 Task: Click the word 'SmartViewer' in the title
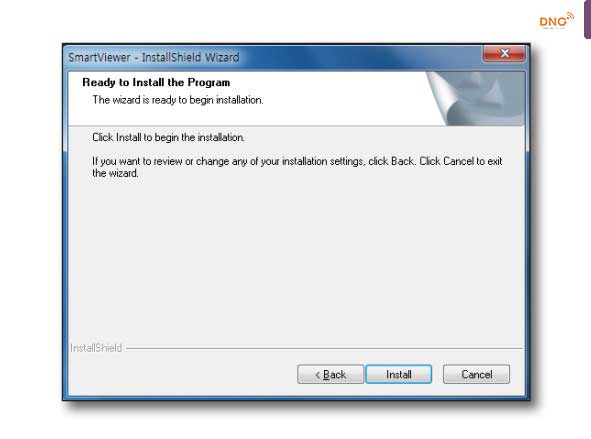pyautogui.click(x=99, y=57)
